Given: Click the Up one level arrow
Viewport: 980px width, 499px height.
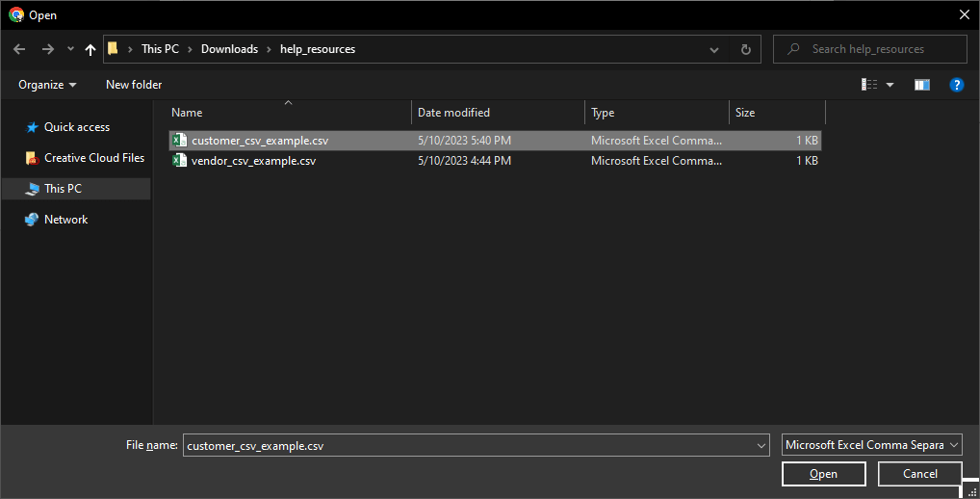Looking at the screenshot, I should (x=90, y=49).
